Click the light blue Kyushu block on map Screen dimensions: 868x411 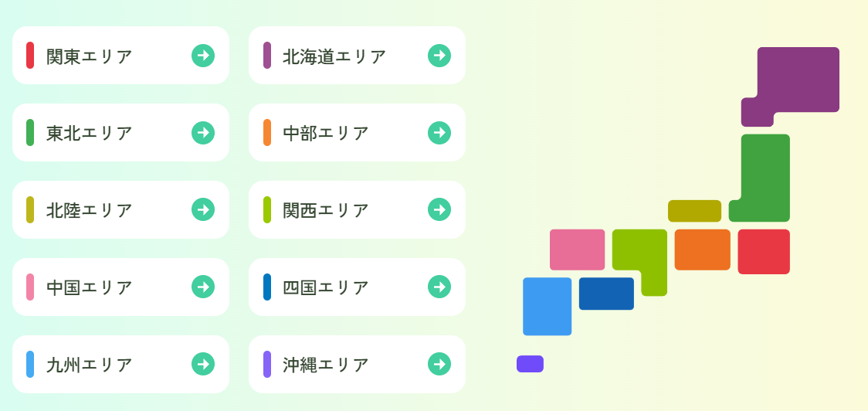pyautogui.click(x=547, y=307)
